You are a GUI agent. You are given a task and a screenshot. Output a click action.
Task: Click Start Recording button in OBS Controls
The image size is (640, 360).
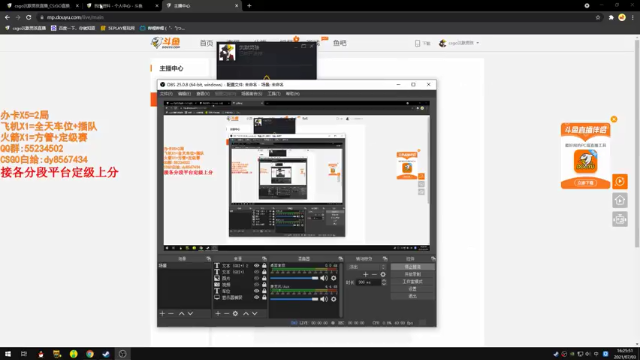pyautogui.click(x=413, y=274)
